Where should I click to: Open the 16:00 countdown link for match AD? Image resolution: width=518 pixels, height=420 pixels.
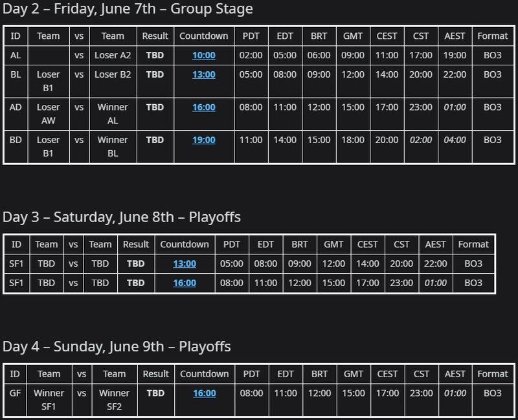point(204,107)
